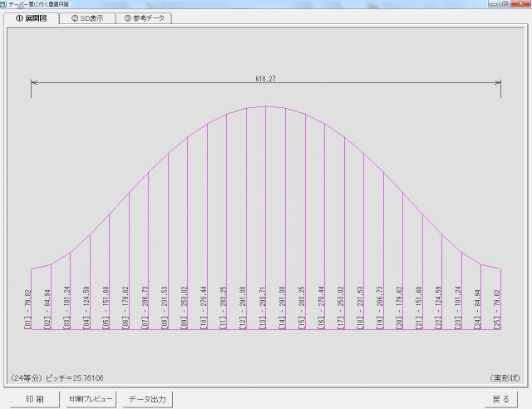532x409 pixels.
Task: Select label [04] - 124.59
Action: [x=86, y=308]
